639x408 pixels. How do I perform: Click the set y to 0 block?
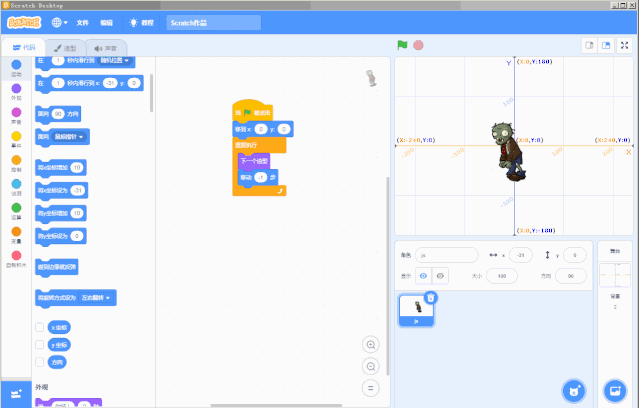tap(61, 236)
